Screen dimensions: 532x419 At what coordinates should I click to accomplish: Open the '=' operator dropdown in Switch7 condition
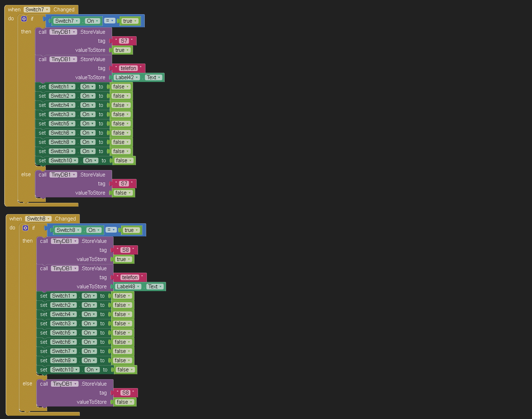[x=110, y=21]
